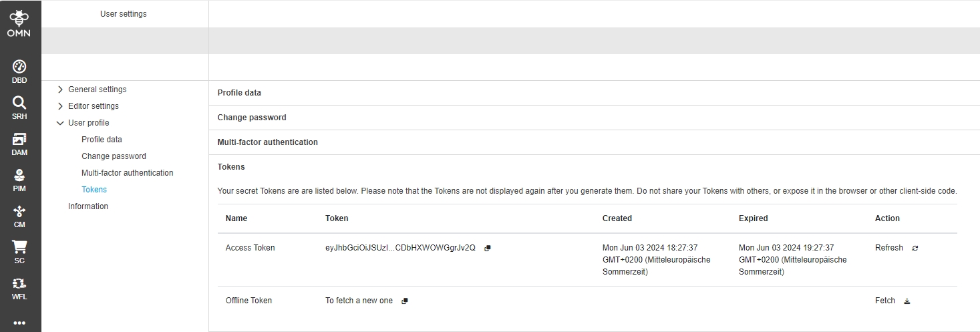Open the Information tree item
Image resolution: width=980 pixels, height=332 pixels.
[88, 206]
